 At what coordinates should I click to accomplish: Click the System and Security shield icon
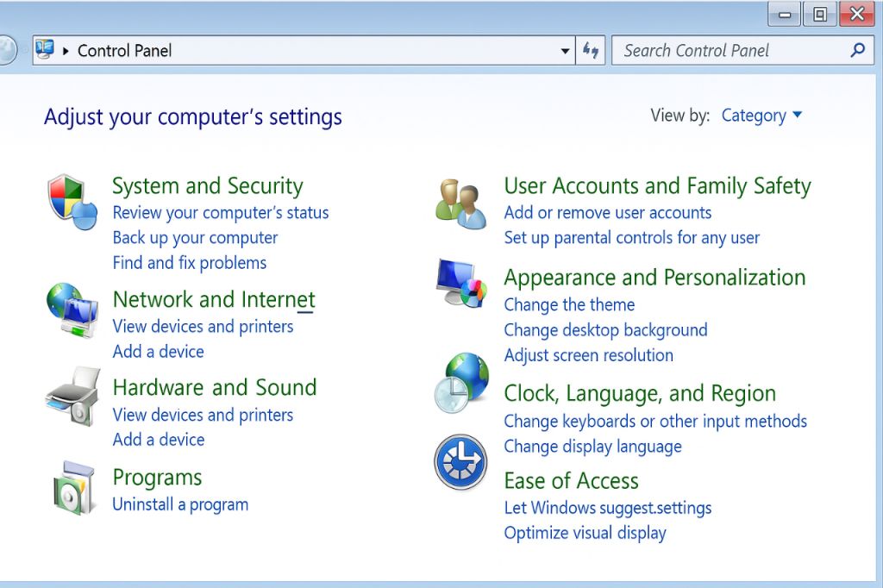tap(71, 202)
